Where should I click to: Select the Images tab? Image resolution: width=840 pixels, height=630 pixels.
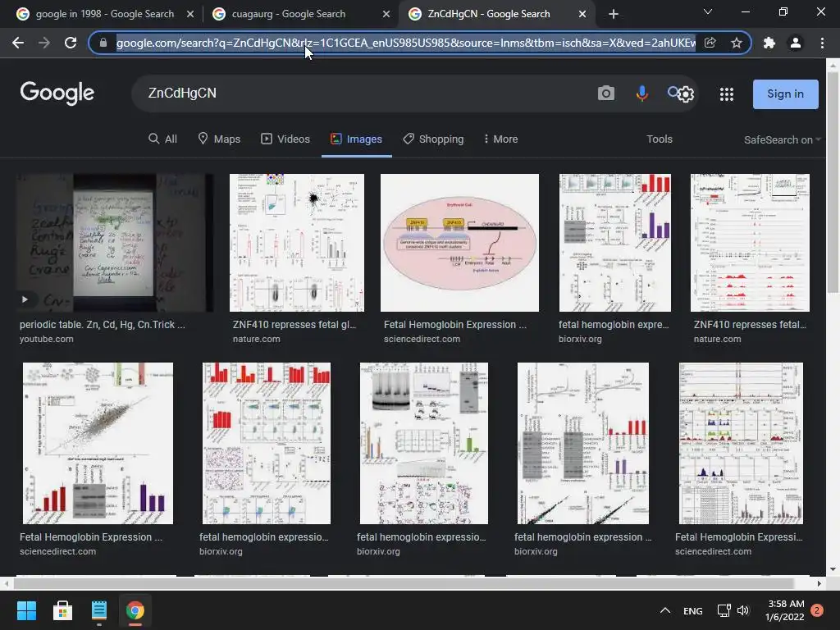[356, 139]
